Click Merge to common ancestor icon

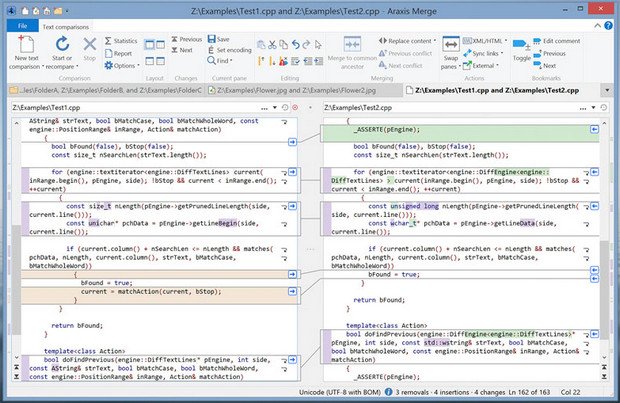click(x=352, y=44)
